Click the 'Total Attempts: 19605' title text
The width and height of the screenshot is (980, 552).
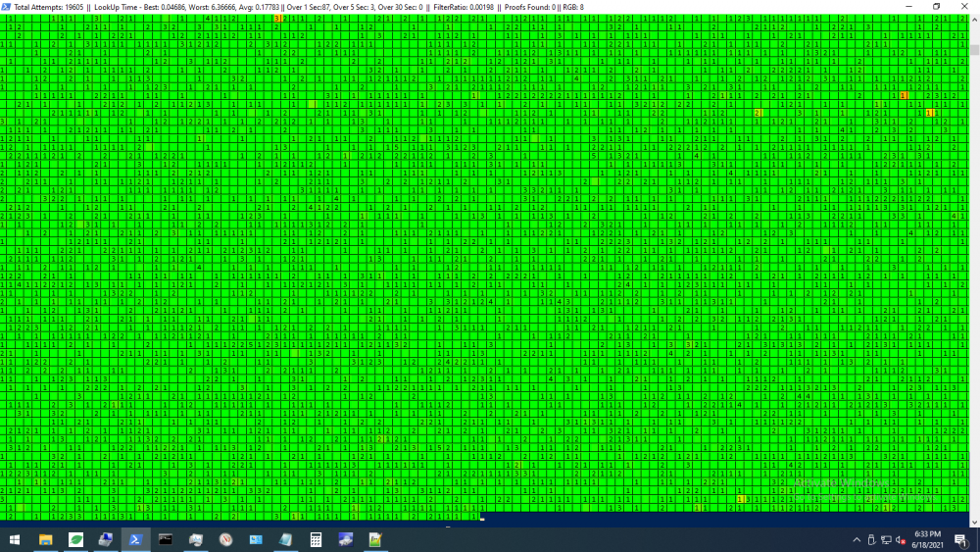coord(49,8)
